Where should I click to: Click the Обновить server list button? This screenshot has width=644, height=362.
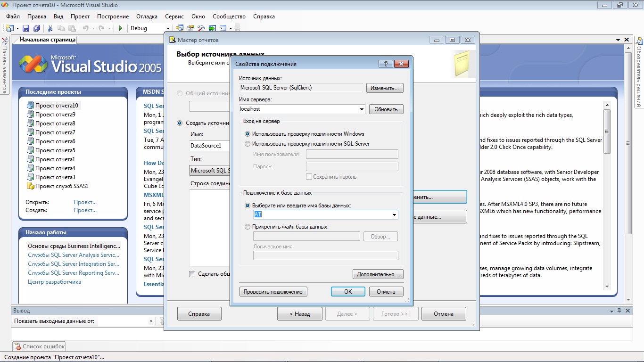[386, 109]
